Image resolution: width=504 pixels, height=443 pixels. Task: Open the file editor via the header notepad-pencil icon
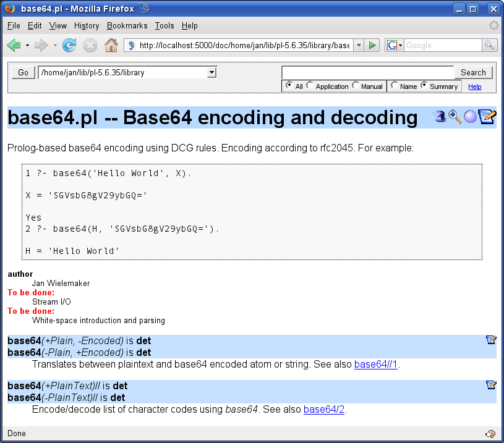[487, 116]
